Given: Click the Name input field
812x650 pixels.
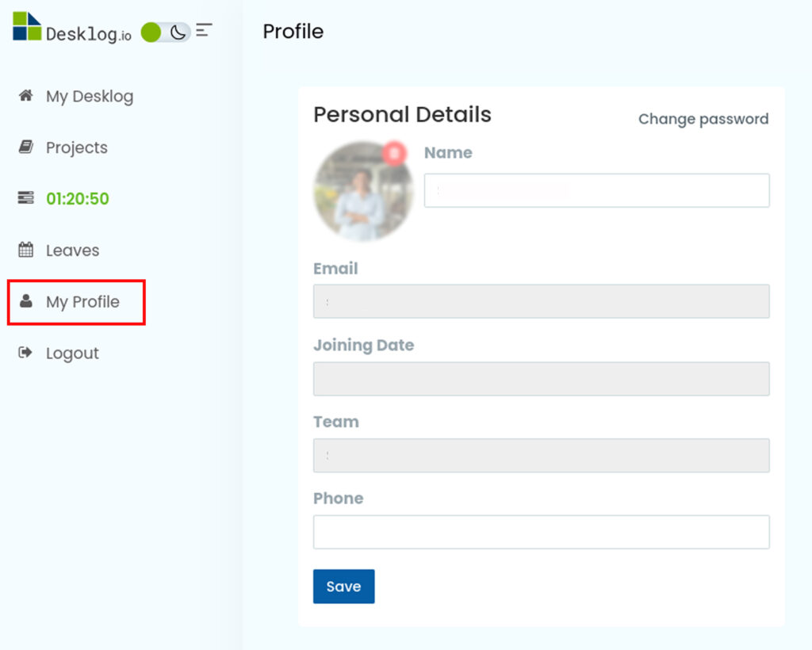Looking at the screenshot, I should [596, 190].
